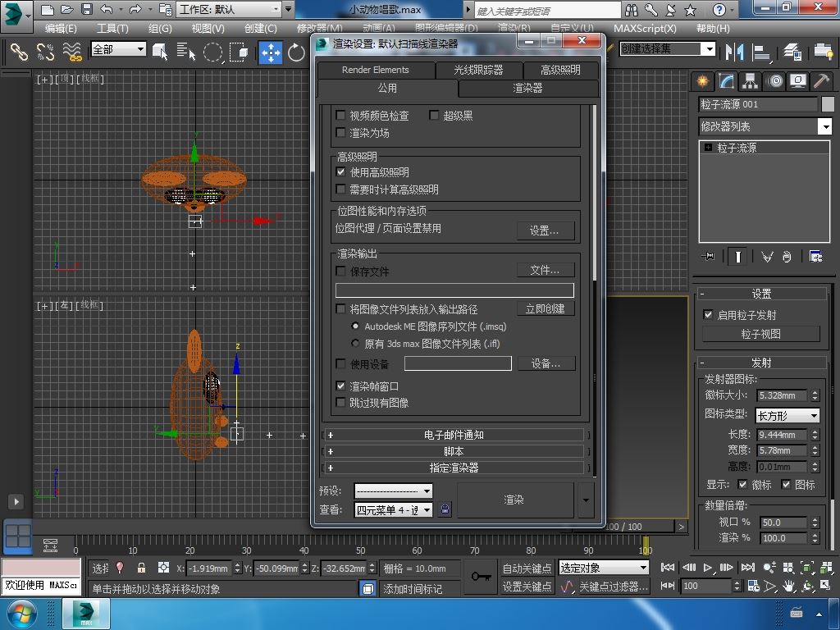Expand the 电子邮件通知 rollout
The height and width of the screenshot is (630, 840).
453,435
